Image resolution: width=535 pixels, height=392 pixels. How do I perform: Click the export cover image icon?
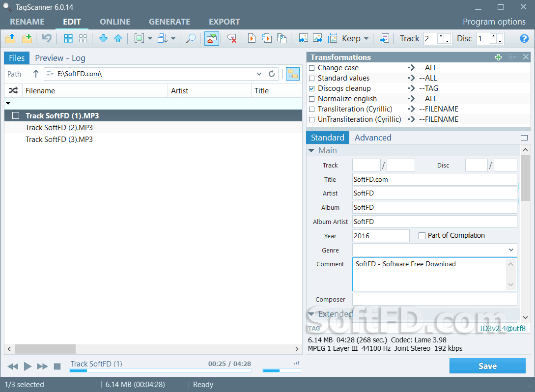tap(318, 38)
